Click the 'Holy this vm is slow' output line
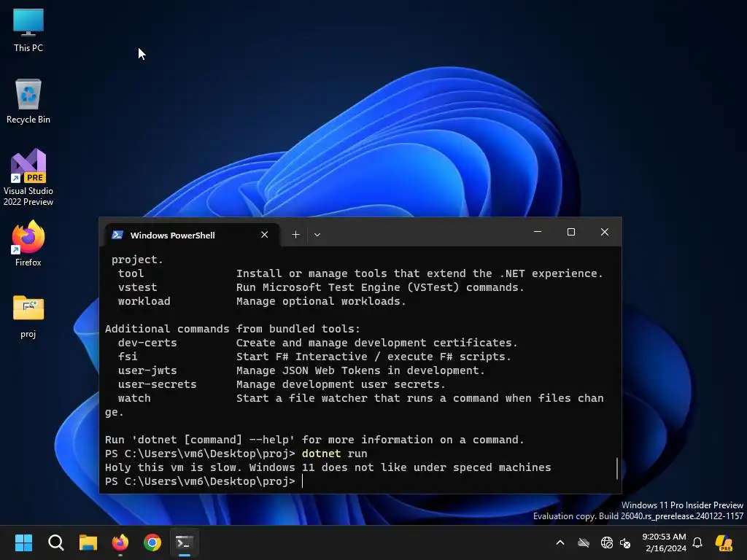Screen dimensions: 747x560 click(x=328, y=467)
